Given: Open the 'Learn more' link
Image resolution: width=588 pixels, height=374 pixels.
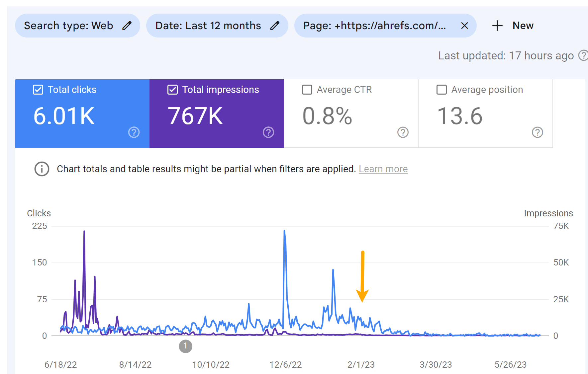Looking at the screenshot, I should 383,169.
